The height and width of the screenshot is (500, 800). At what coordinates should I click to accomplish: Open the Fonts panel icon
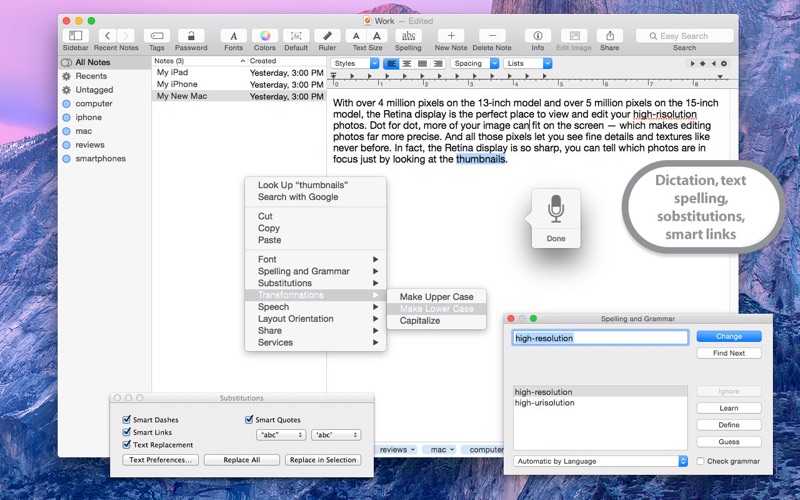(x=233, y=36)
